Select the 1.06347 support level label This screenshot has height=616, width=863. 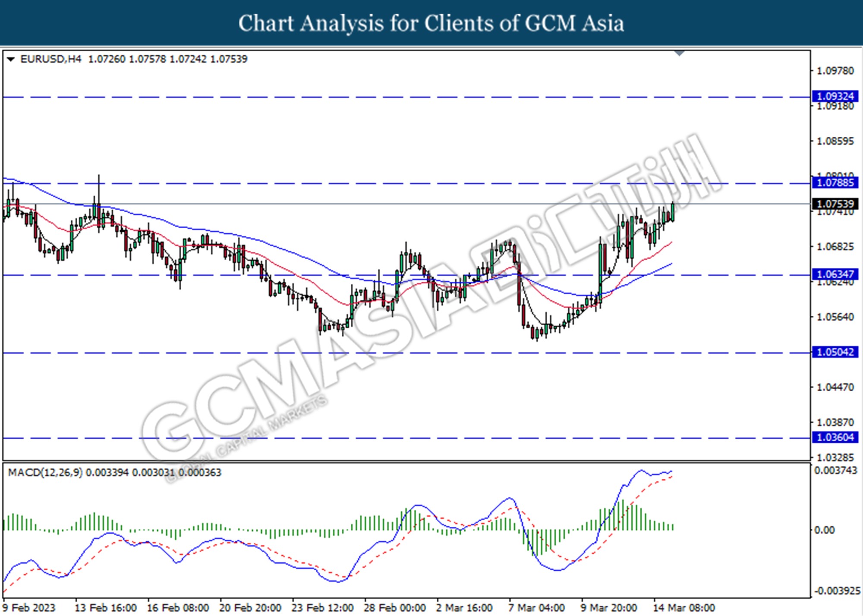pyautogui.click(x=835, y=274)
